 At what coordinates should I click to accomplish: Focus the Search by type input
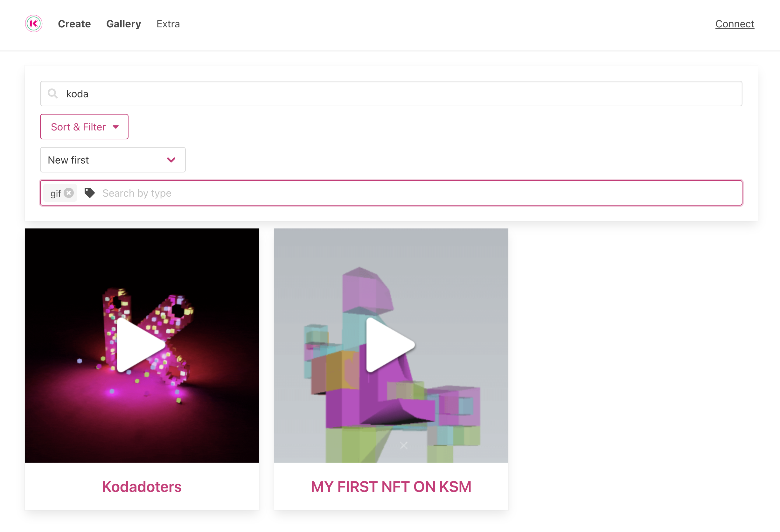(403, 193)
